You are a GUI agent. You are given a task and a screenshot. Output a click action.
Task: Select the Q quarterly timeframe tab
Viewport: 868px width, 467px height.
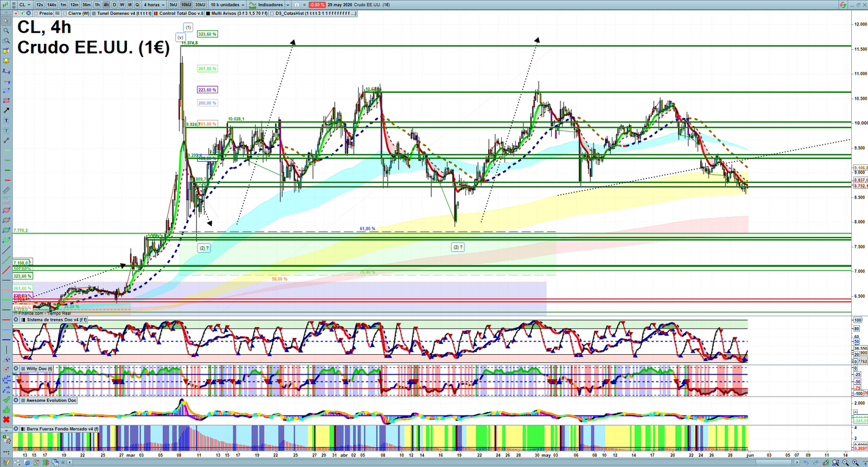point(137,5)
